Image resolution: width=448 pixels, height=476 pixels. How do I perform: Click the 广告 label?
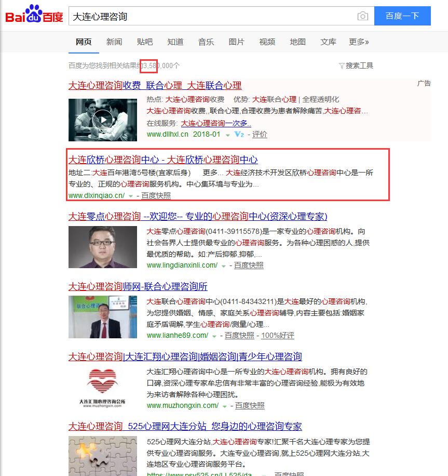click(x=424, y=83)
